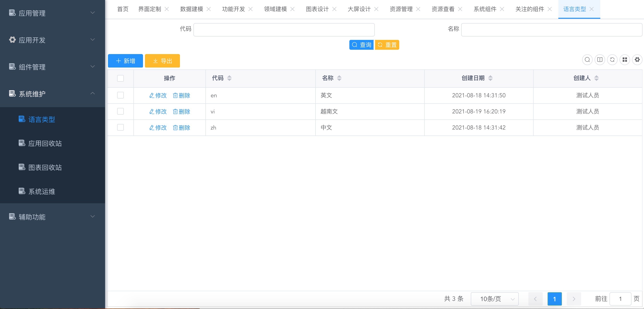The image size is (644, 309).
Task: Go to previous page arrow
Action: pos(535,299)
